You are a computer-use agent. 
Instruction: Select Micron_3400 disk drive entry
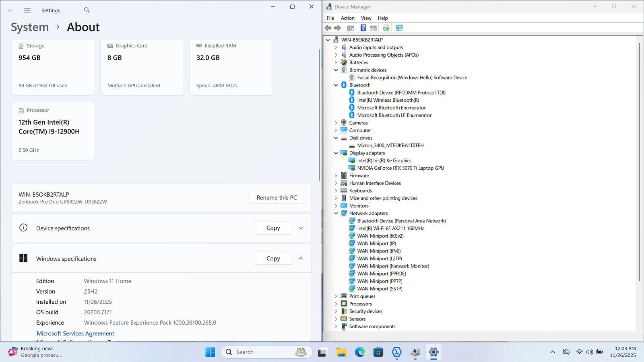[x=390, y=146]
